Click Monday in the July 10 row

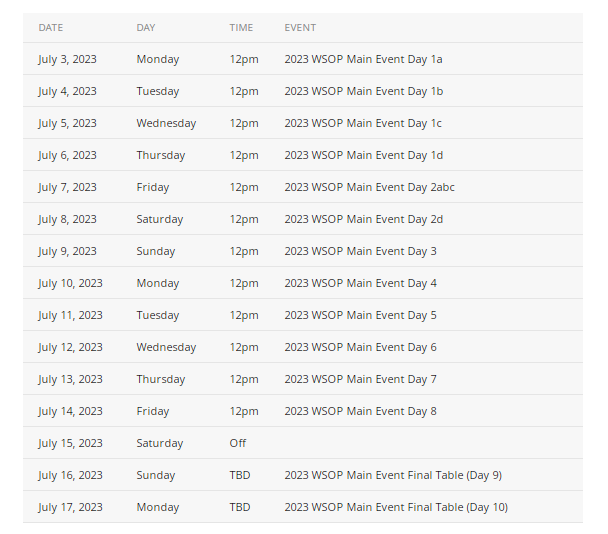click(158, 283)
